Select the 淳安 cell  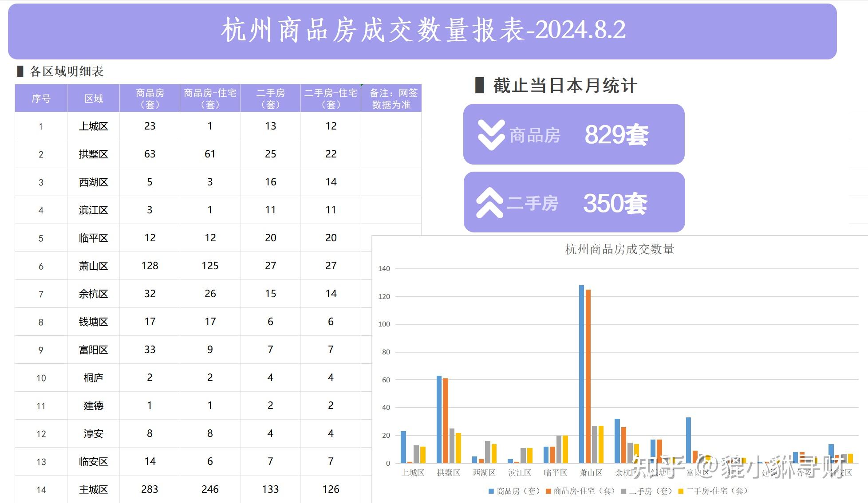93,434
